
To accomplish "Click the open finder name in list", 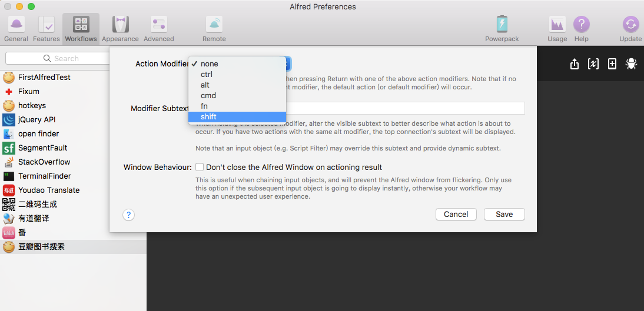I will click(x=39, y=134).
